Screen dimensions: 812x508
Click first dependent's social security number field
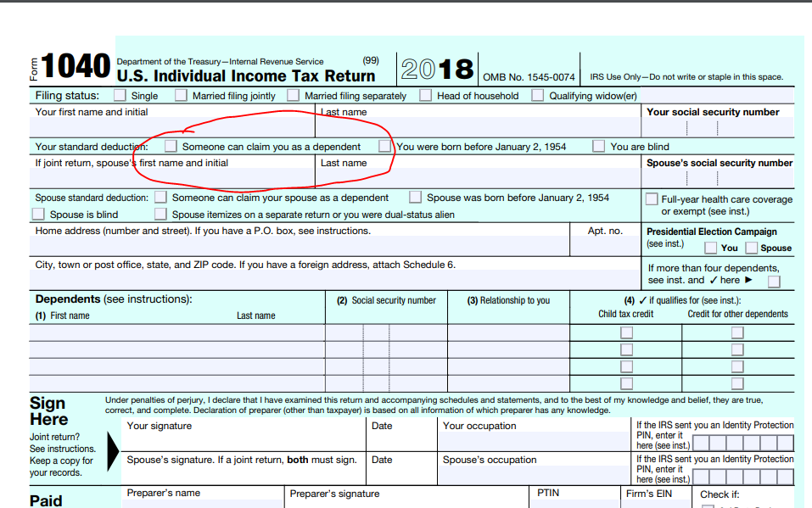(386, 332)
